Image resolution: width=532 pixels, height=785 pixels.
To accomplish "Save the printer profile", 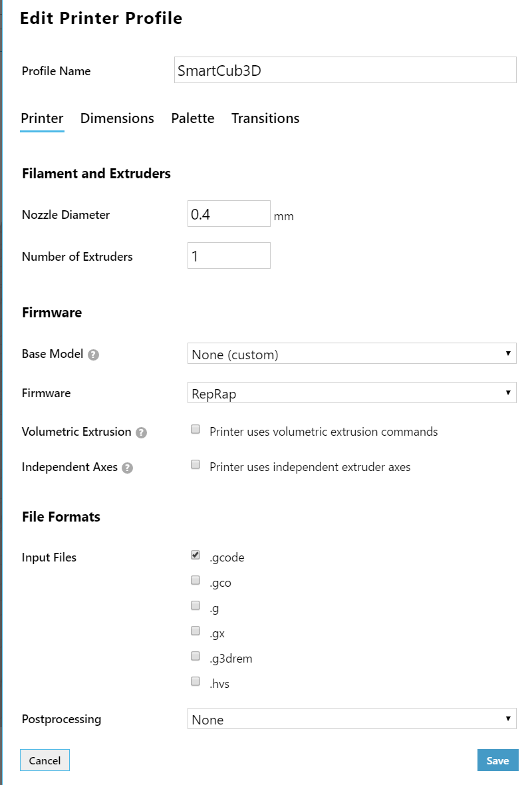I will coord(497,760).
